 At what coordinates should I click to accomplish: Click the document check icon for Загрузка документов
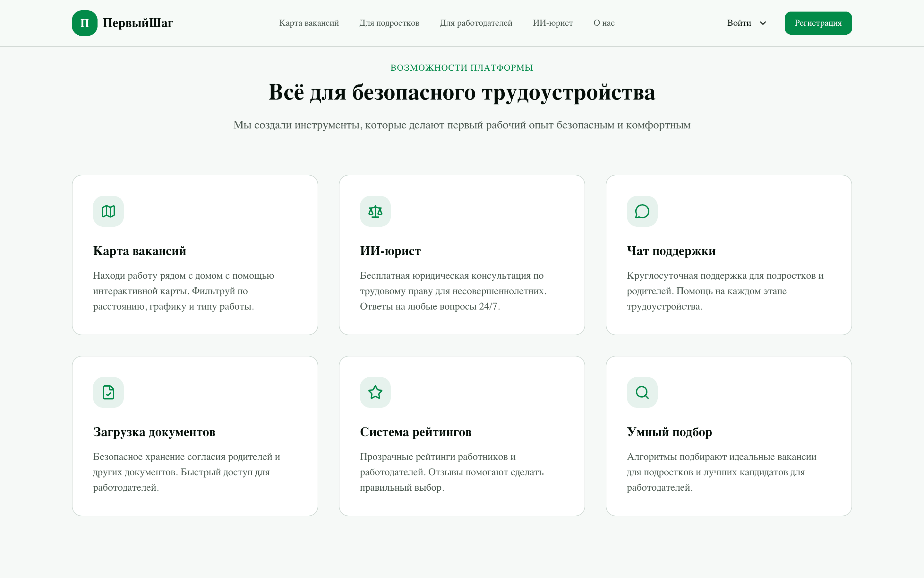point(108,393)
